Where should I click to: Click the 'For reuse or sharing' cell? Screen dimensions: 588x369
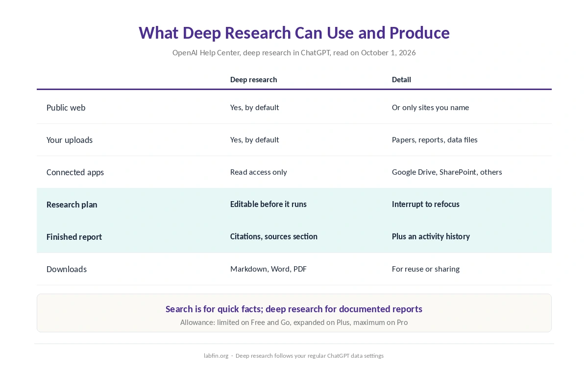426,269
